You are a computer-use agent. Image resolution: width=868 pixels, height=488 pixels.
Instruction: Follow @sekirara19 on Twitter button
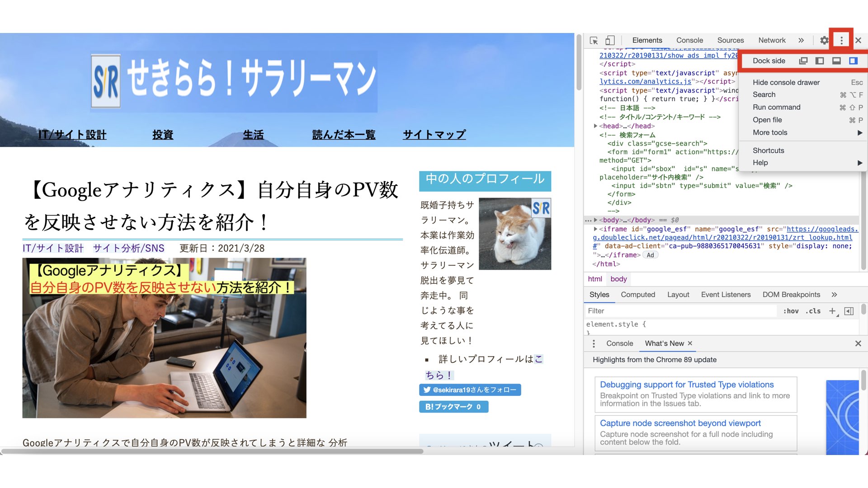[x=470, y=390]
